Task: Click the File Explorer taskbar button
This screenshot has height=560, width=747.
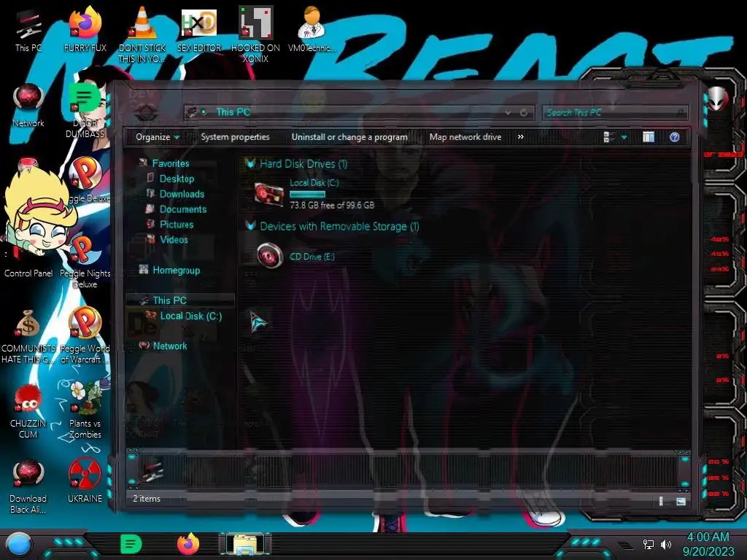Action: [245, 544]
